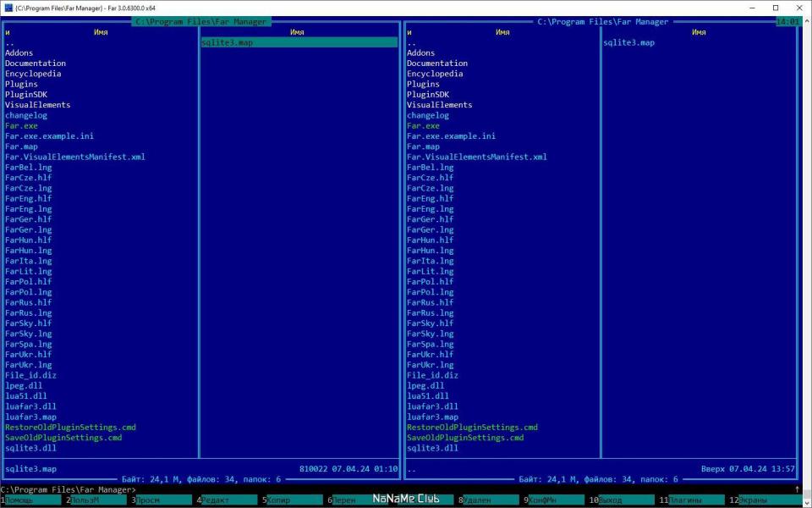Screen dimensions: 812x508
Task: Select FarIta.lng in the right panel
Action: (x=431, y=261)
